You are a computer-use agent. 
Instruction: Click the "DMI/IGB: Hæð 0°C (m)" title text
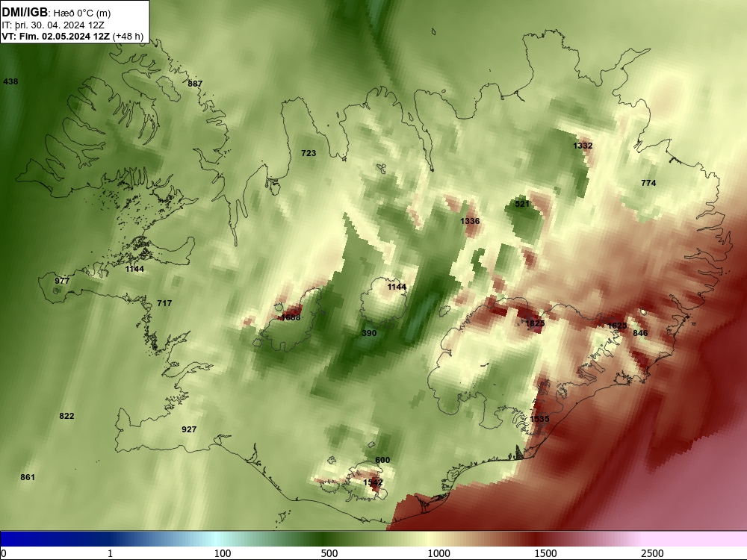[x=56, y=13]
